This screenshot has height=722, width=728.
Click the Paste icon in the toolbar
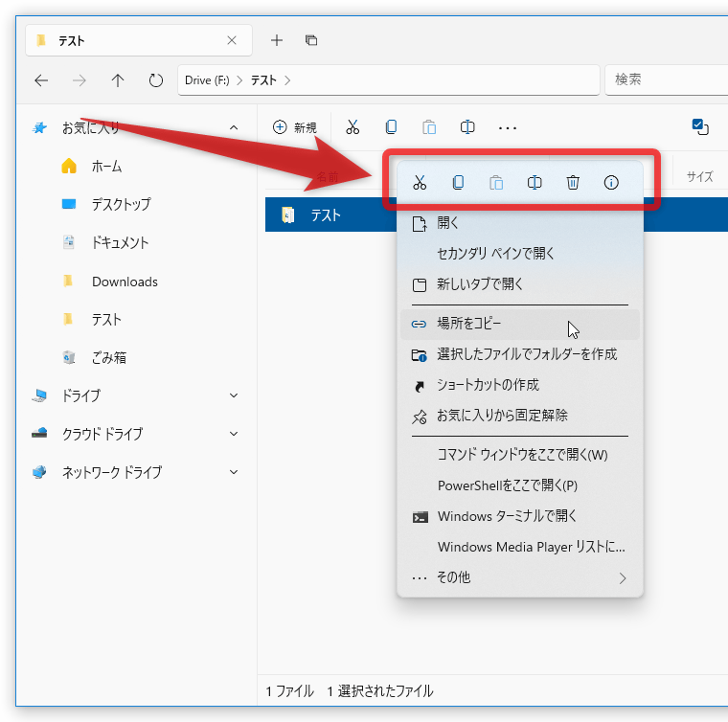tap(429, 127)
